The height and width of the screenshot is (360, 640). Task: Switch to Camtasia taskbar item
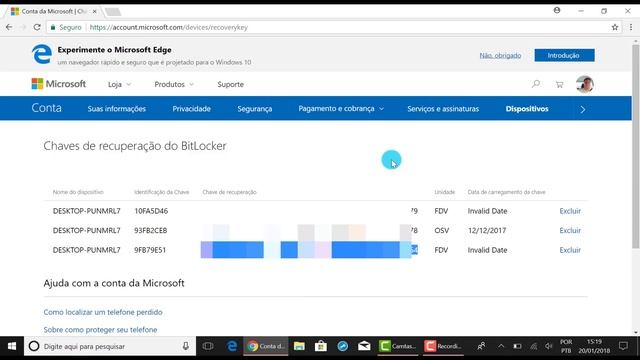click(x=397, y=347)
